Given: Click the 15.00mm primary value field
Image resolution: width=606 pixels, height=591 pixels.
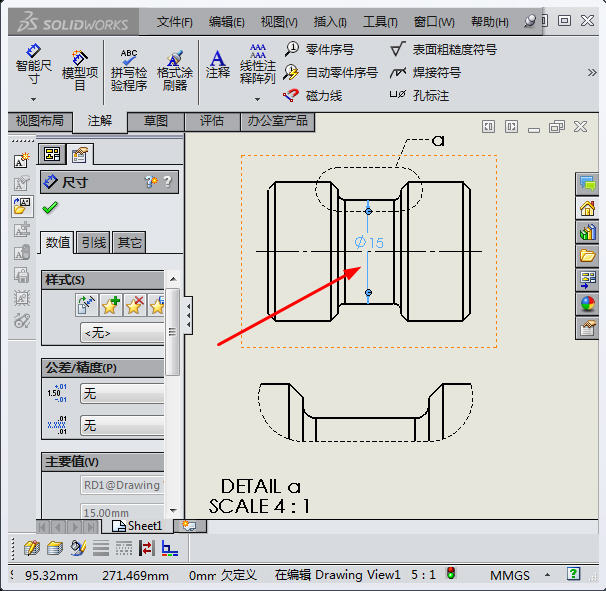Looking at the screenshot, I should point(122,511).
